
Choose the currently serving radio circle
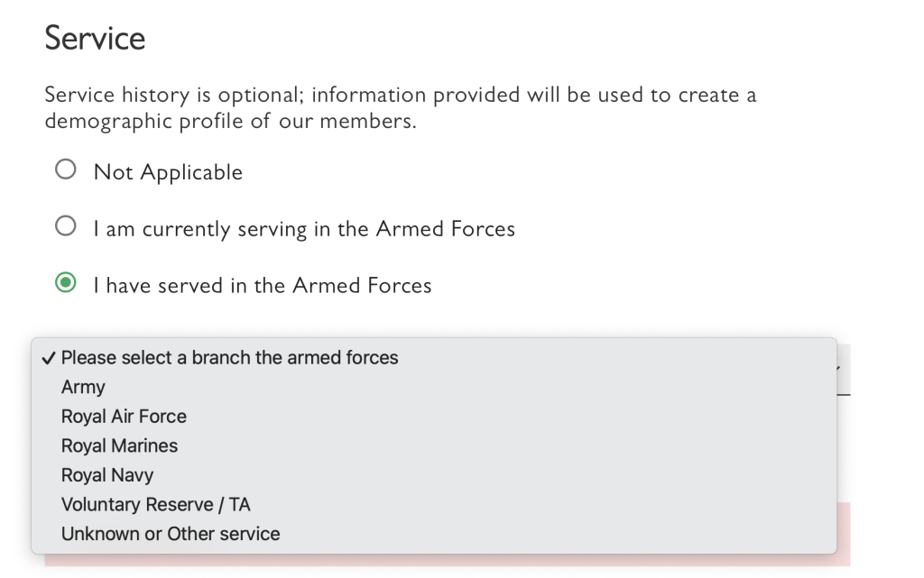(65, 227)
